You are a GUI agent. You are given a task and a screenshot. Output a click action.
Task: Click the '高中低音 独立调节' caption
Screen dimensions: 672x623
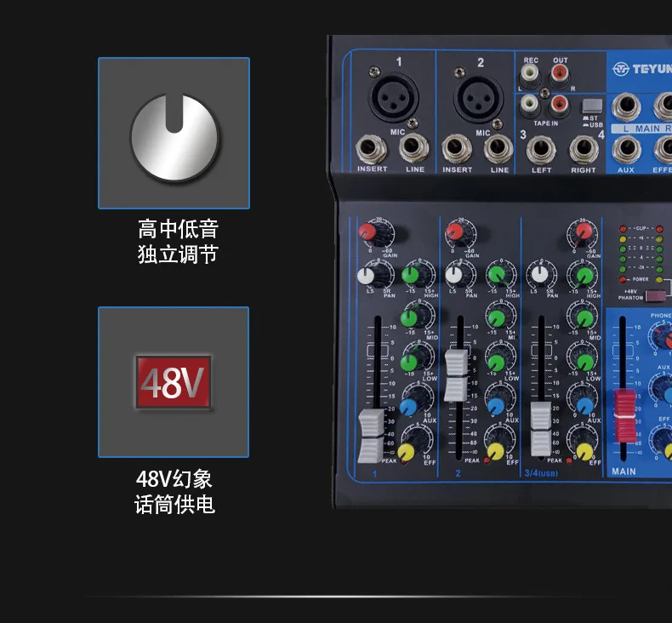(x=178, y=242)
